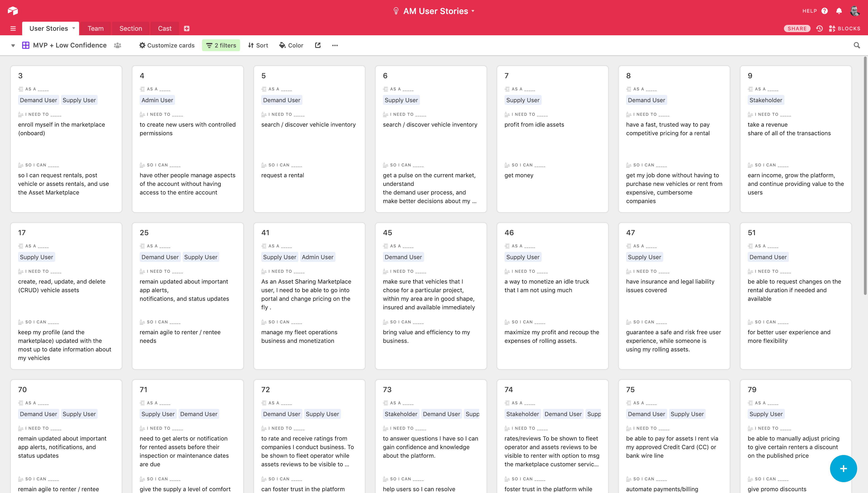The height and width of the screenshot is (493, 868).
Task: Click Admin User tag on card 41
Action: tap(317, 257)
